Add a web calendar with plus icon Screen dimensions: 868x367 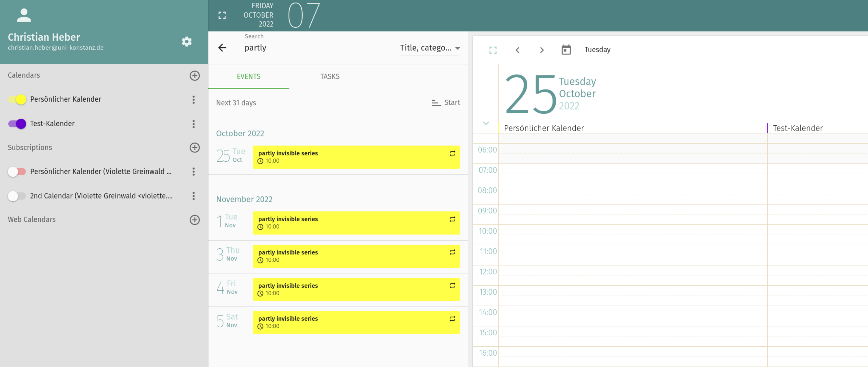click(194, 220)
